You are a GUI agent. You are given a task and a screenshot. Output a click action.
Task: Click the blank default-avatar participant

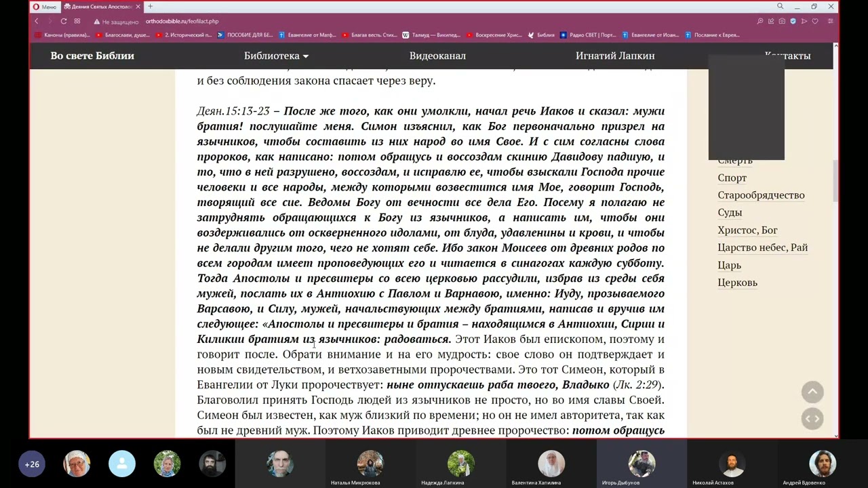pos(122,464)
